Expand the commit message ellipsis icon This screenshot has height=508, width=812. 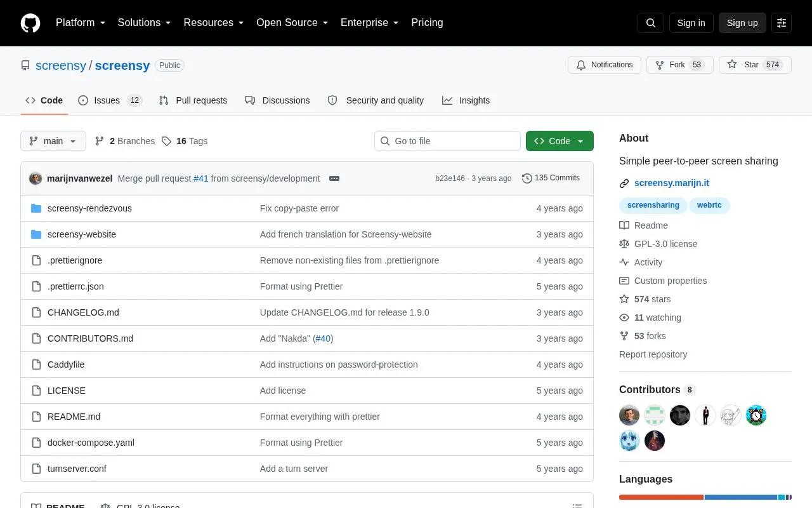coord(334,178)
